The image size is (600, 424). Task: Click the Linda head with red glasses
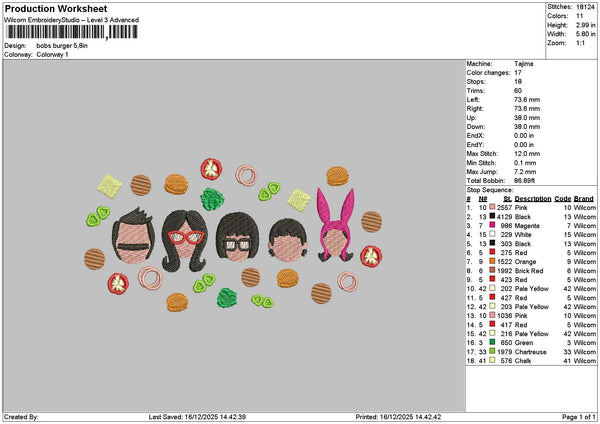pyautogui.click(x=185, y=240)
